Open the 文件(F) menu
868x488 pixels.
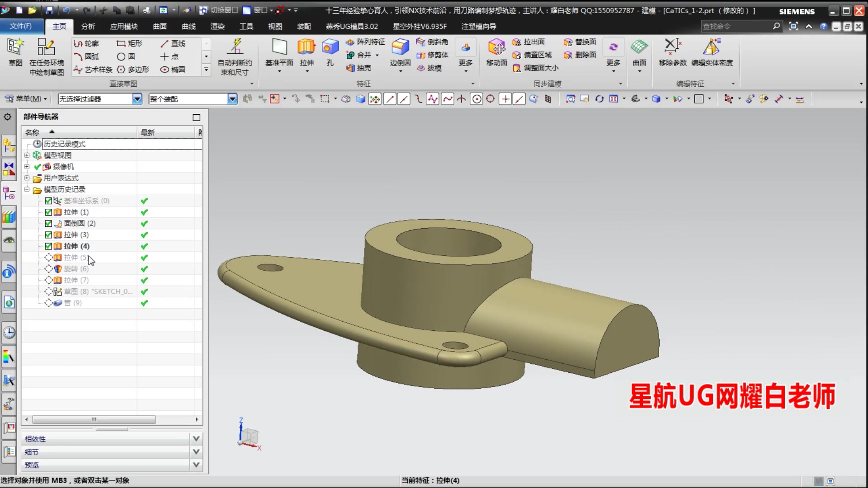pyautogui.click(x=21, y=26)
